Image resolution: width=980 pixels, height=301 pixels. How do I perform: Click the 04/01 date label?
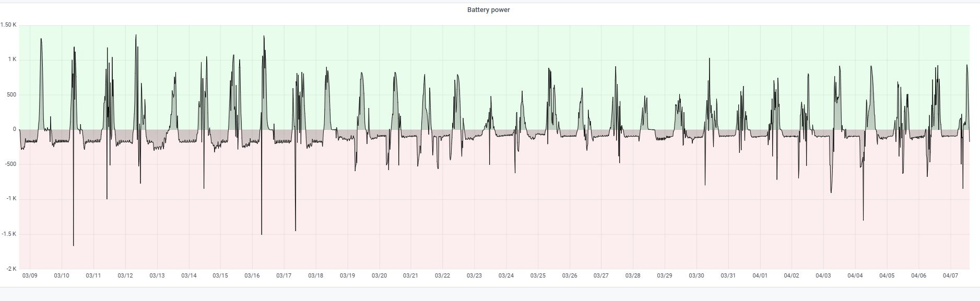click(760, 275)
